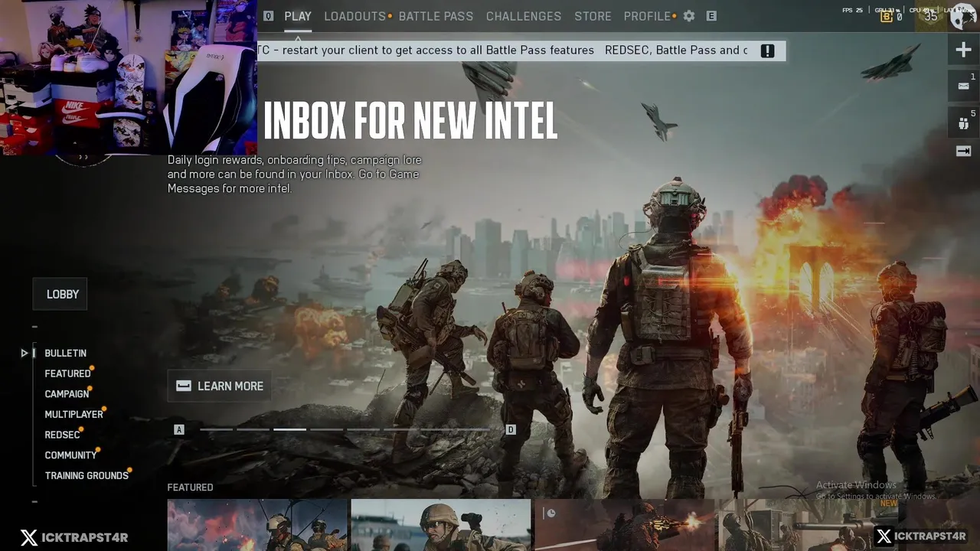The height and width of the screenshot is (551, 980).
Task: Select BULLETIN in the side menu
Action: pyautogui.click(x=65, y=353)
